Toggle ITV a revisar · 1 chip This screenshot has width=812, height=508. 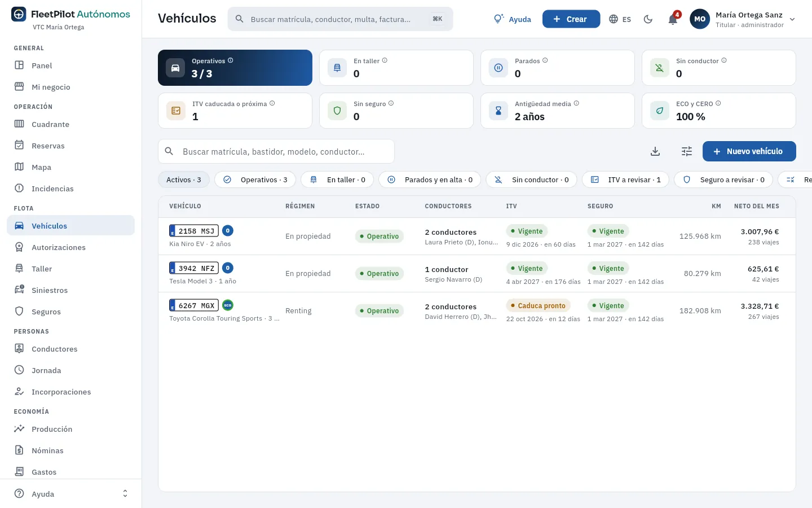625,179
